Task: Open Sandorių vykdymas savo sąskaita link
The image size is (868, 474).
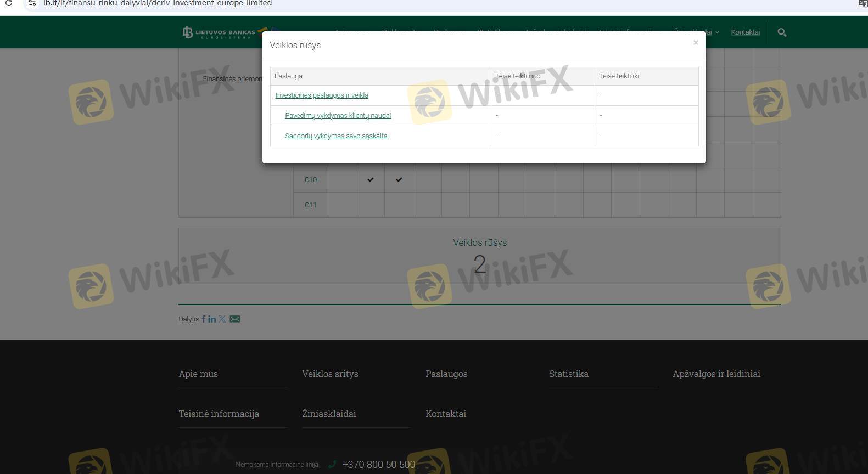Action: pyautogui.click(x=336, y=136)
